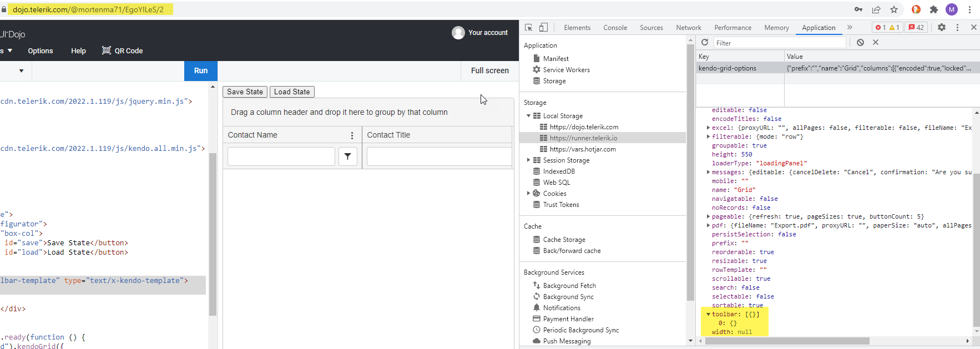Screen dimensions: 980x349
Task: Open the QR Code option
Action: [123, 50]
